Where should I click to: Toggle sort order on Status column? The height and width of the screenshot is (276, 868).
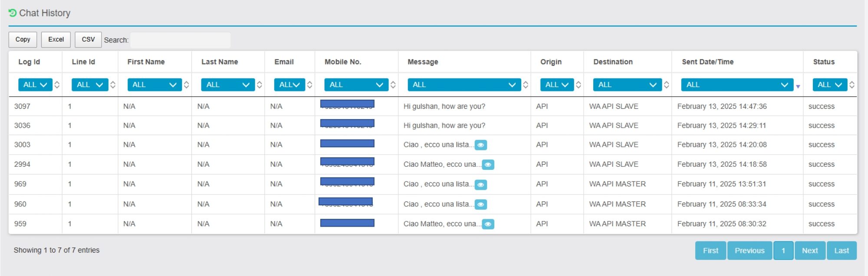852,85
